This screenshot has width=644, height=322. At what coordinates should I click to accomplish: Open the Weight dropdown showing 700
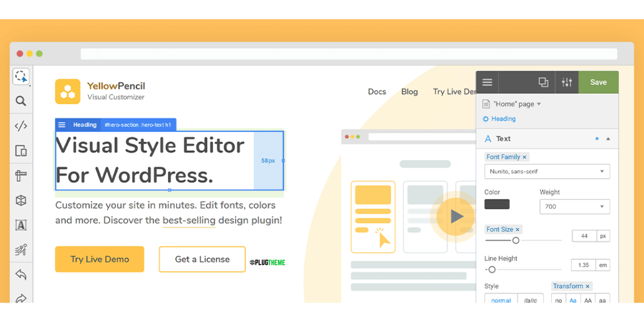(x=575, y=207)
